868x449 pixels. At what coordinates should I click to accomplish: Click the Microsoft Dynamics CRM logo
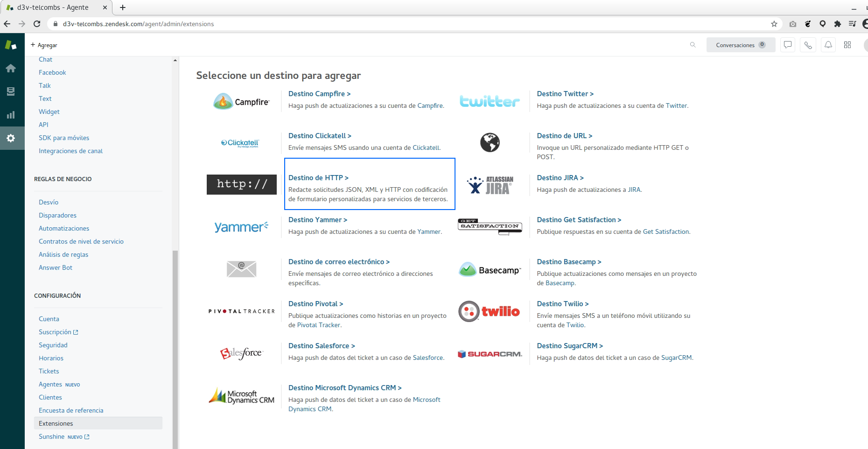[x=242, y=396]
